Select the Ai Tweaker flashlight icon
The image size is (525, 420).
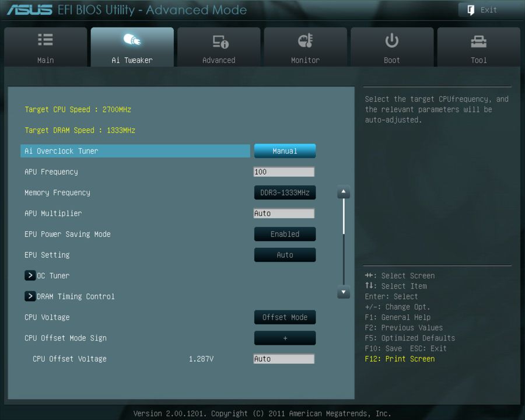[132, 40]
